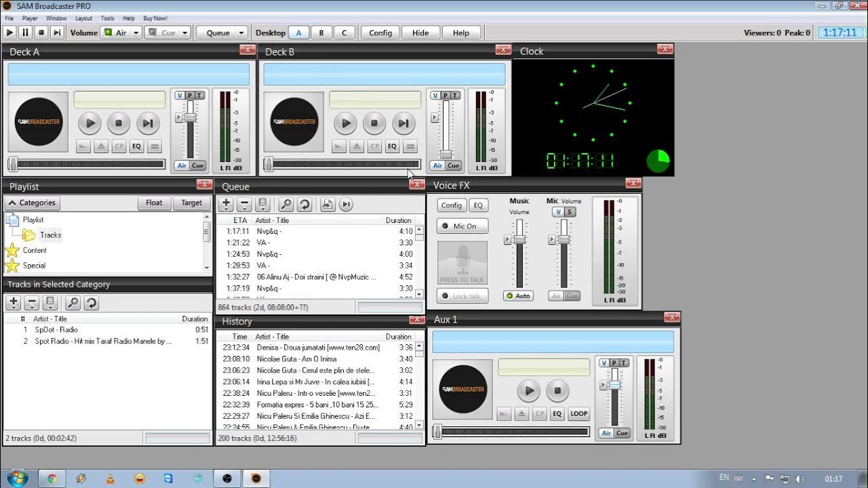
Task: Search in Tracks in Selected Category
Action: [x=73, y=303]
